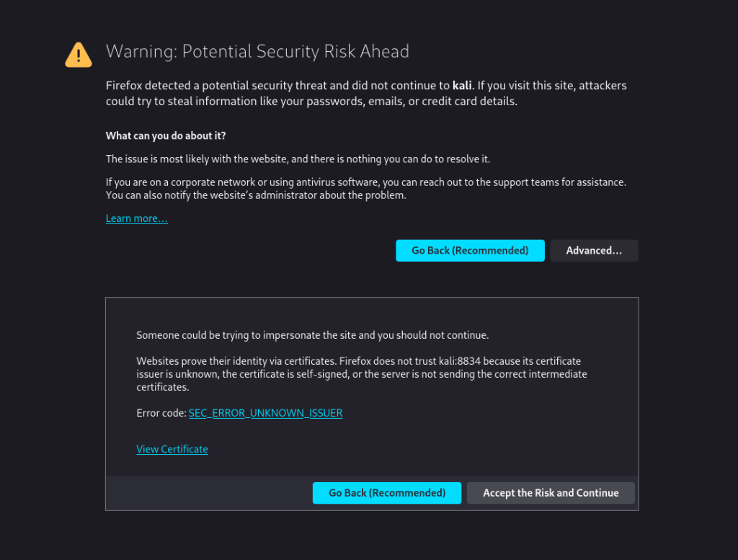738x560 pixels.
Task: Open the Learn more… link
Action: [x=136, y=218]
